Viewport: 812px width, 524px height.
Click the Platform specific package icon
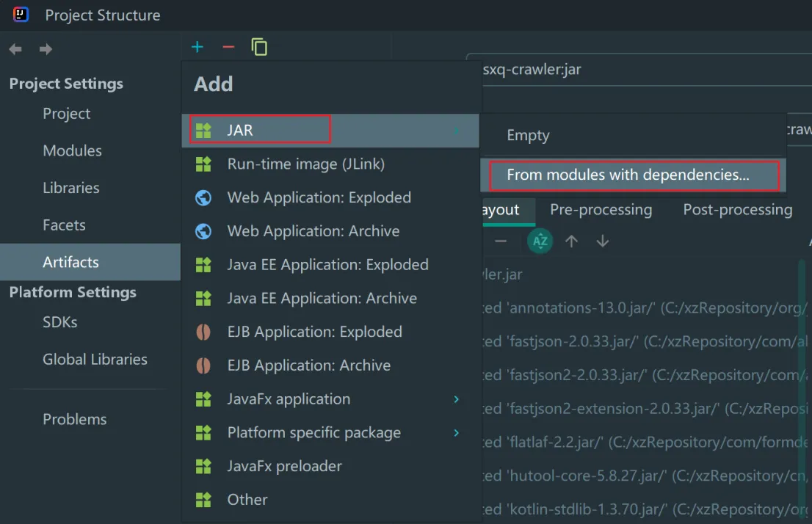tap(203, 433)
